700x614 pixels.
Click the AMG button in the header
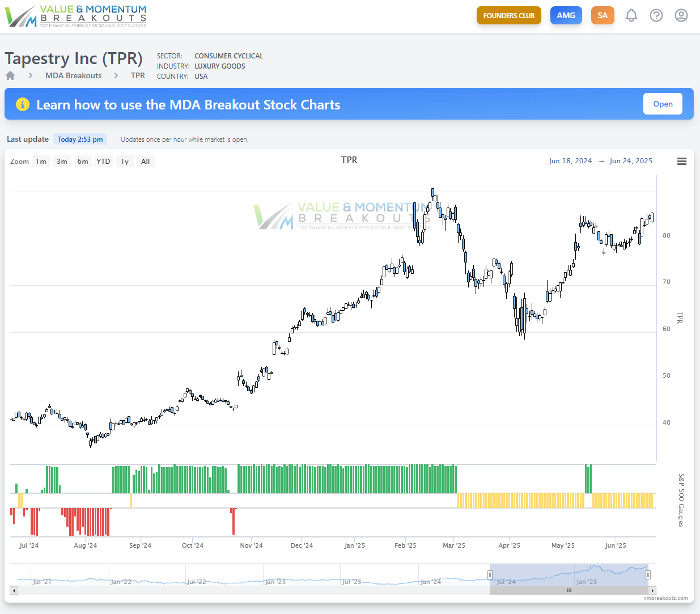pos(566,15)
